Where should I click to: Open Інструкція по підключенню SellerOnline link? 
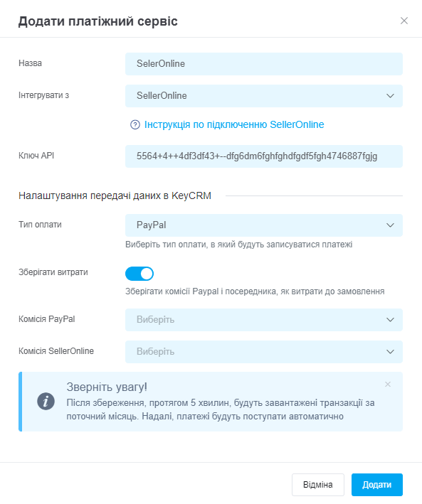click(x=234, y=124)
